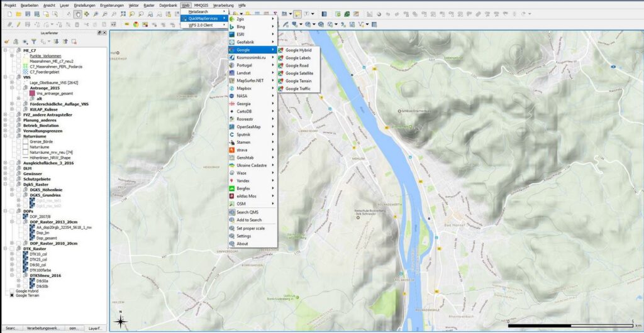Expand the Planung_anderes group
The image size is (644, 333).
(6, 120)
